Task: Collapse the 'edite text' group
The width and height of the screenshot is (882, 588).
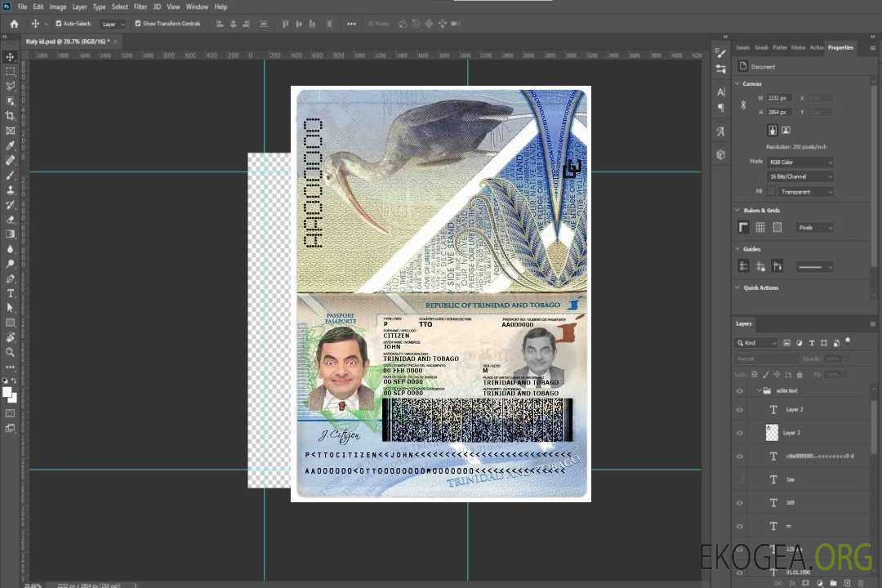Action: tap(758, 390)
